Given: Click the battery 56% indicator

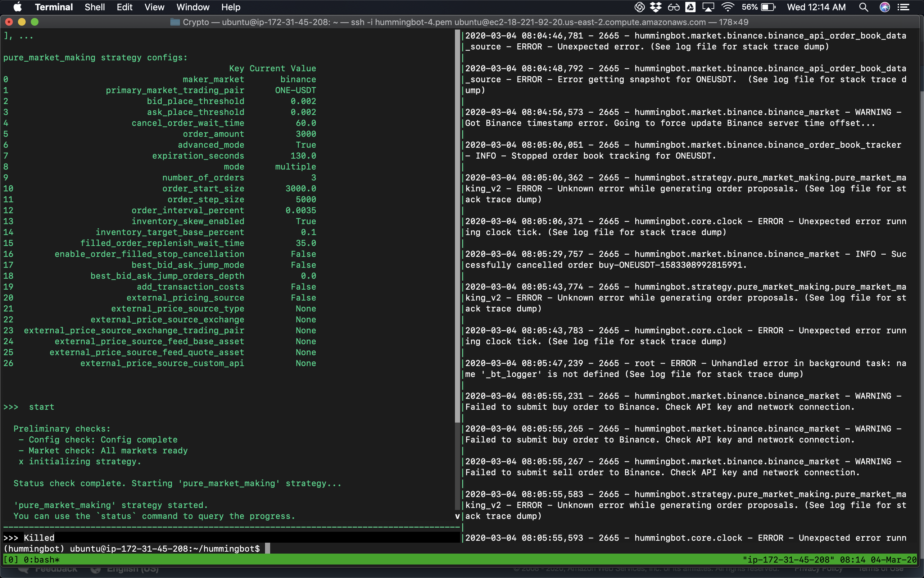Looking at the screenshot, I should click(759, 7).
